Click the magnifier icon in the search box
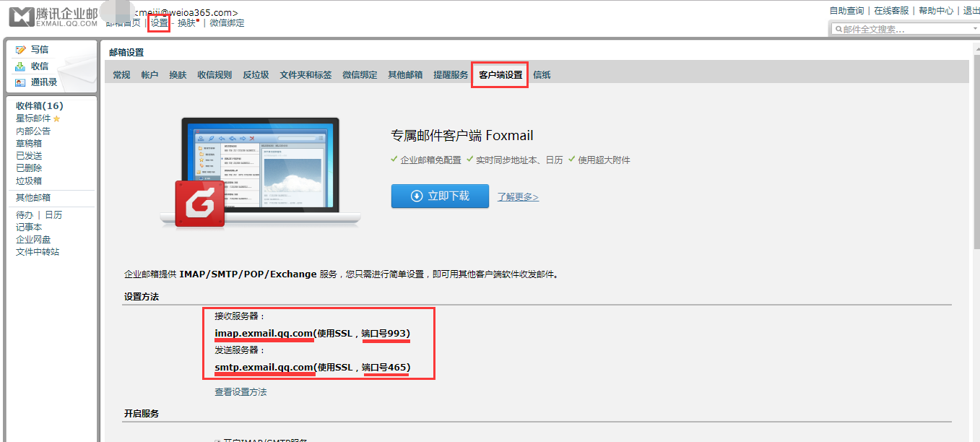Viewport: 980px width, 442px height. [838, 30]
